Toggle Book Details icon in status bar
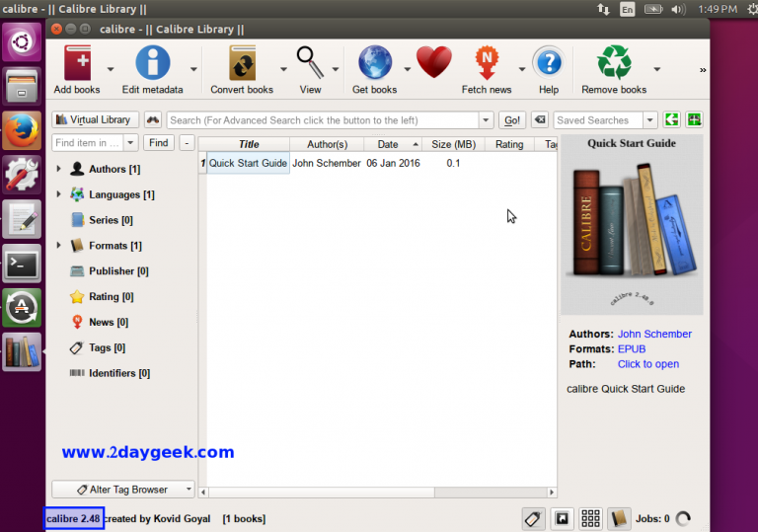Viewport: 758px width, 532px height. 619,519
